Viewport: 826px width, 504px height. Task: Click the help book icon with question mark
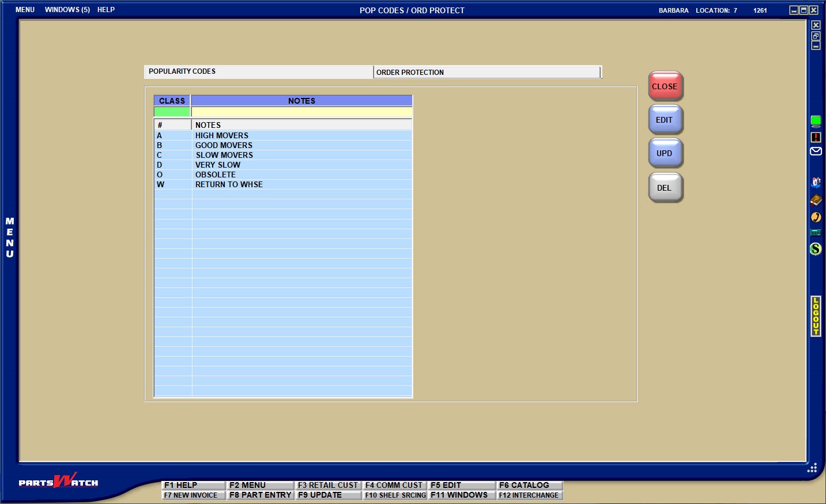[816, 200]
